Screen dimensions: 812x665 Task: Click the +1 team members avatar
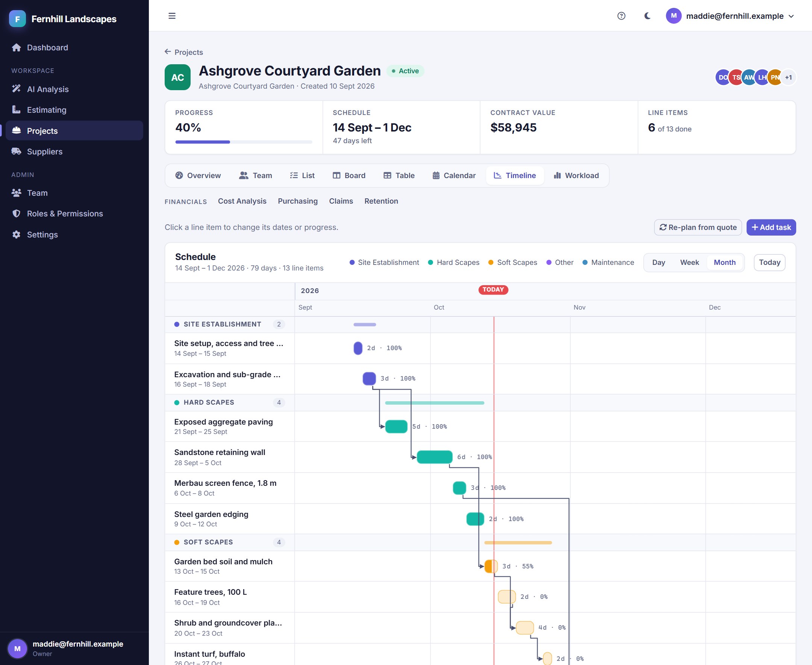tap(788, 77)
